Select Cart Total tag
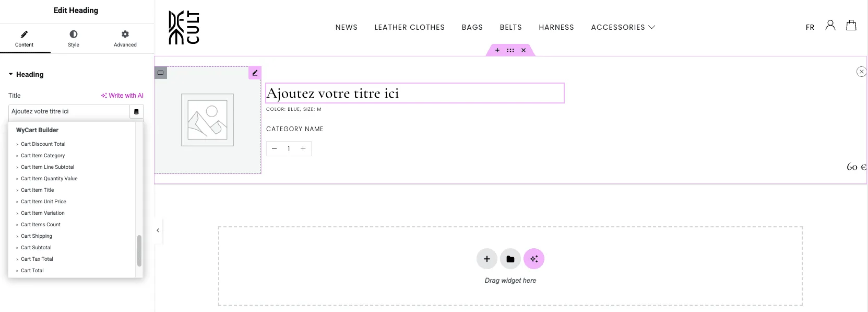The image size is (868, 312). coord(32,271)
